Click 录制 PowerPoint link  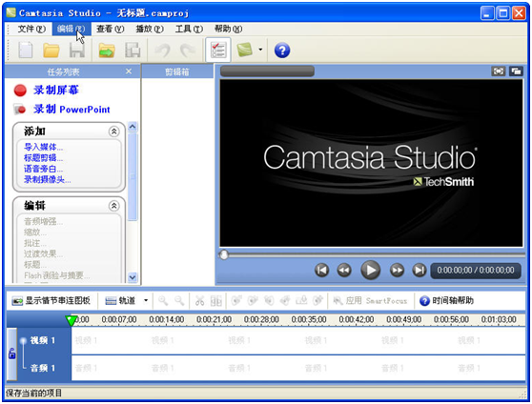coord(72,110)
